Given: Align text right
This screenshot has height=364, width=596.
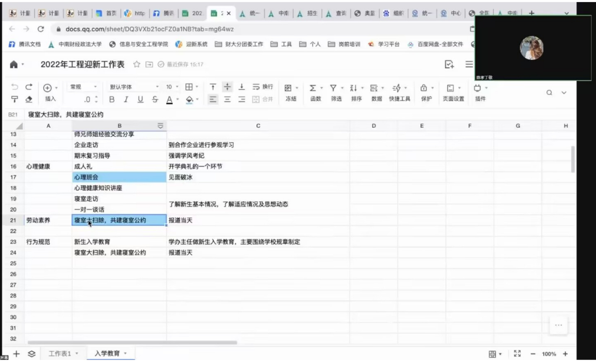Looking at the screenshot, I should (x=241, y=99).
